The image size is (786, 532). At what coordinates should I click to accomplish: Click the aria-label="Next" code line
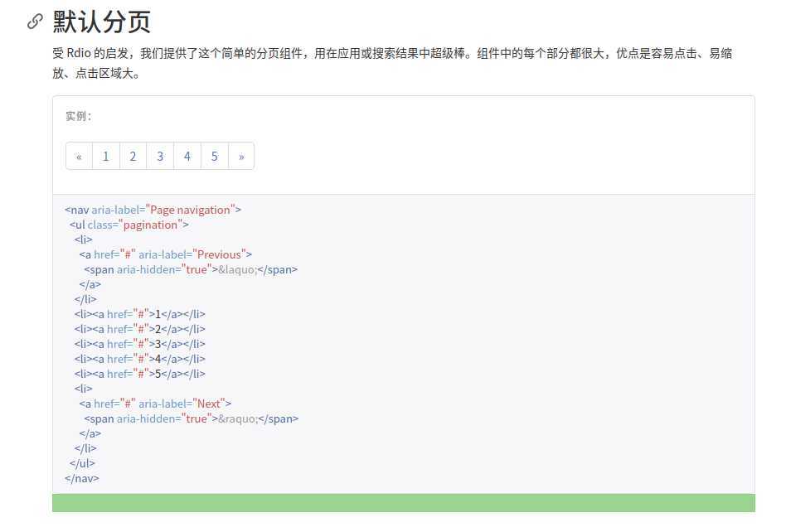pos(155,404)
